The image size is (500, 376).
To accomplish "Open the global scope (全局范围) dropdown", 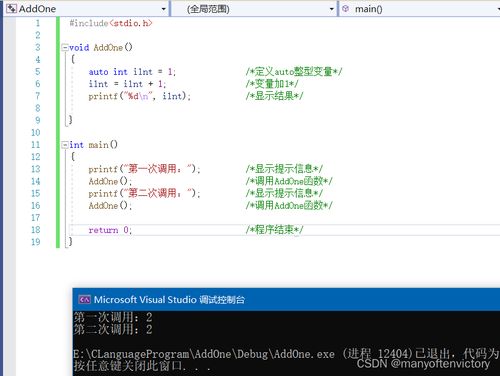I will (x=254, y=9).
